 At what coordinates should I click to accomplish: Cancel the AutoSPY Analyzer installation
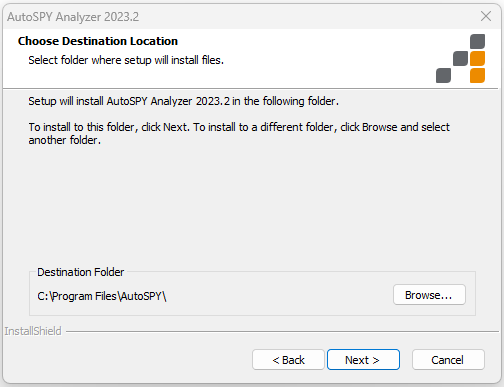448,360
